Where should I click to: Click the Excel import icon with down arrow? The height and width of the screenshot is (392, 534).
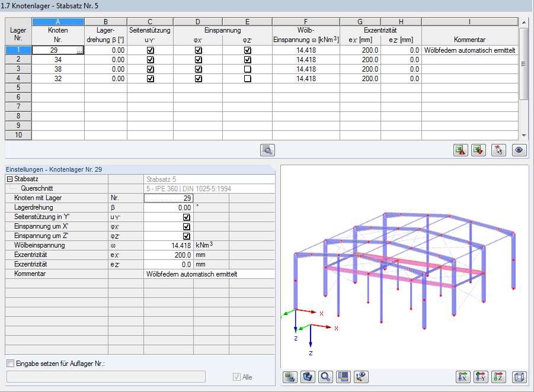(478, 150)
